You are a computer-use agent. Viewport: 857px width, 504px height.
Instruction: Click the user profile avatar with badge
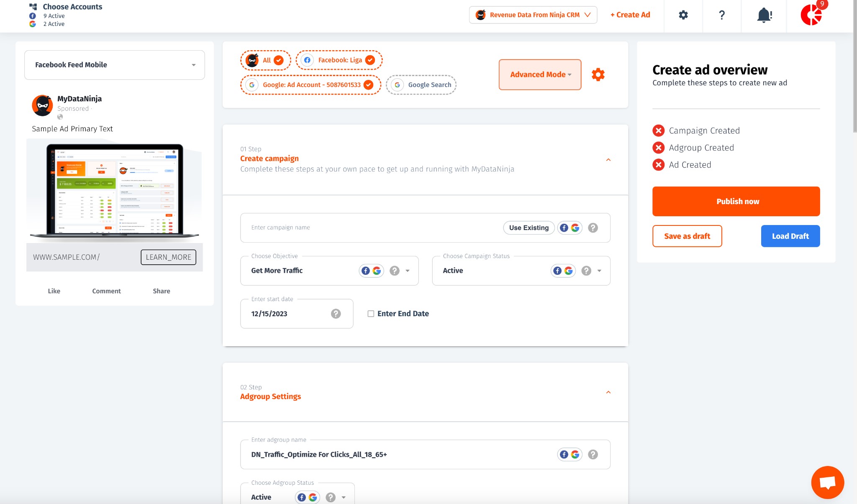click(811, 15)
